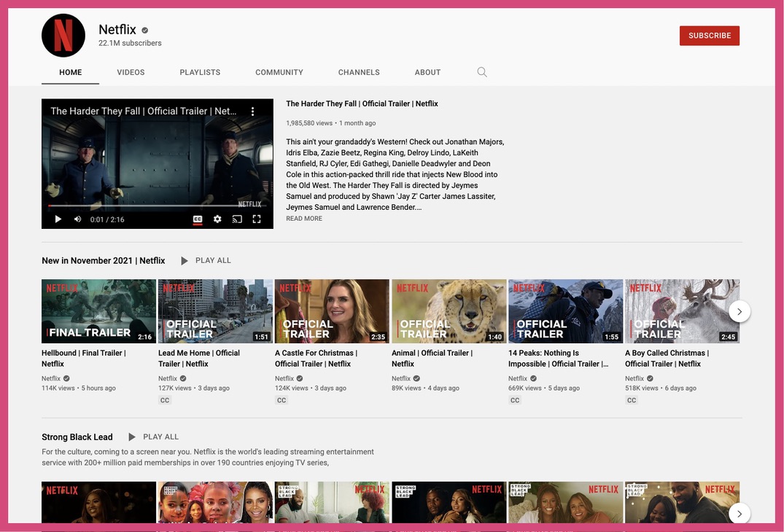
Task: Open the player settings gear
Action: click(217, 219)
